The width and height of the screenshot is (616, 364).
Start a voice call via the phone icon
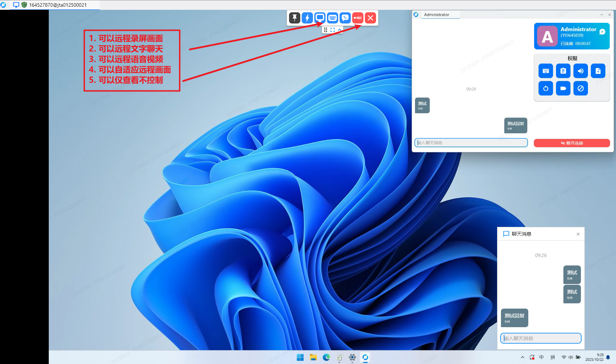click(345, 18)
